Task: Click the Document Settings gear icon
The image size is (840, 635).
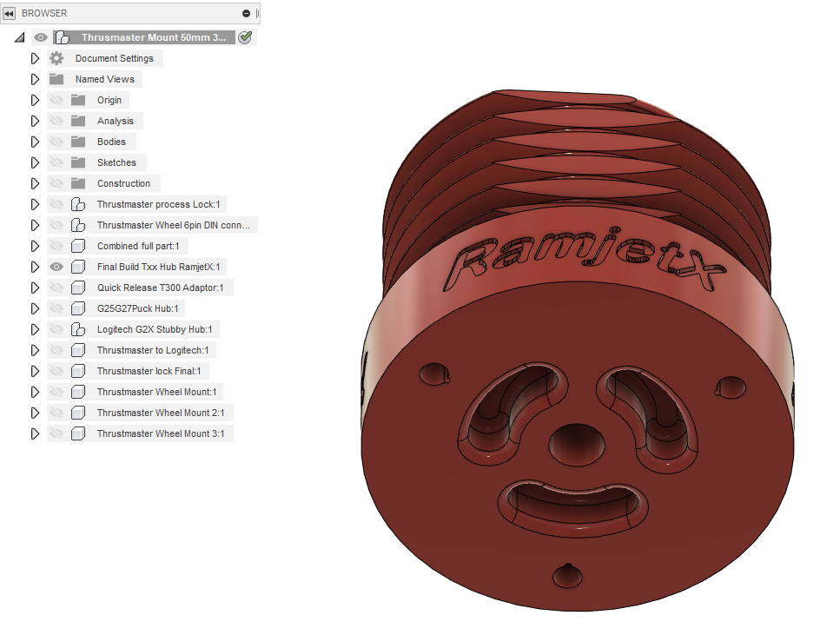Action: (56, 58)
